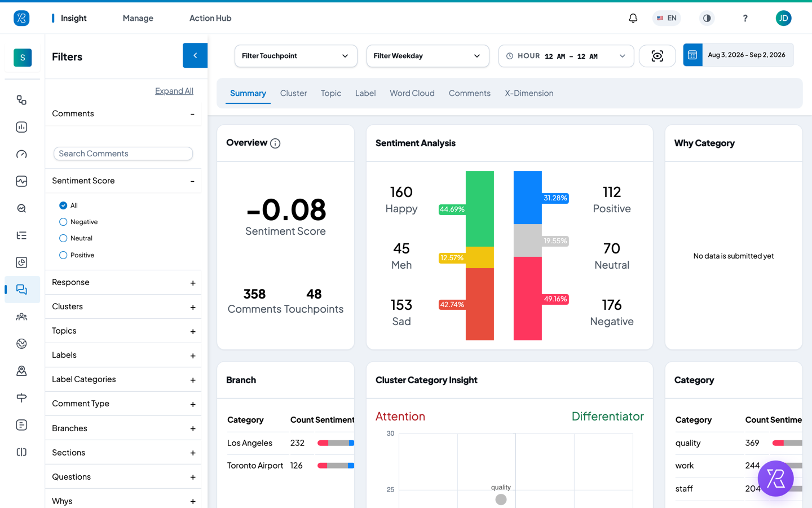Expand the Response filter section

(x=123, y=282)
